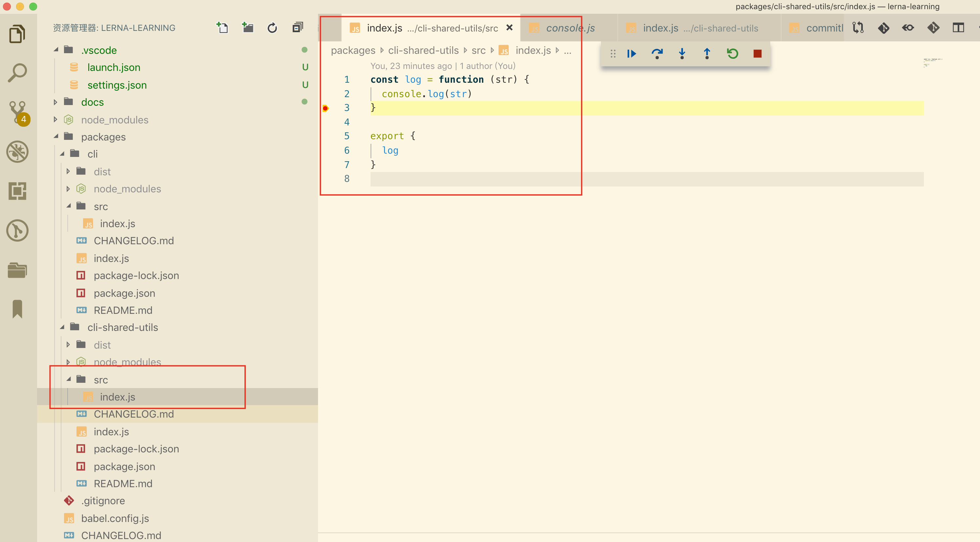
Task: Open the Run and Debug view
Action: pos(17,151)
